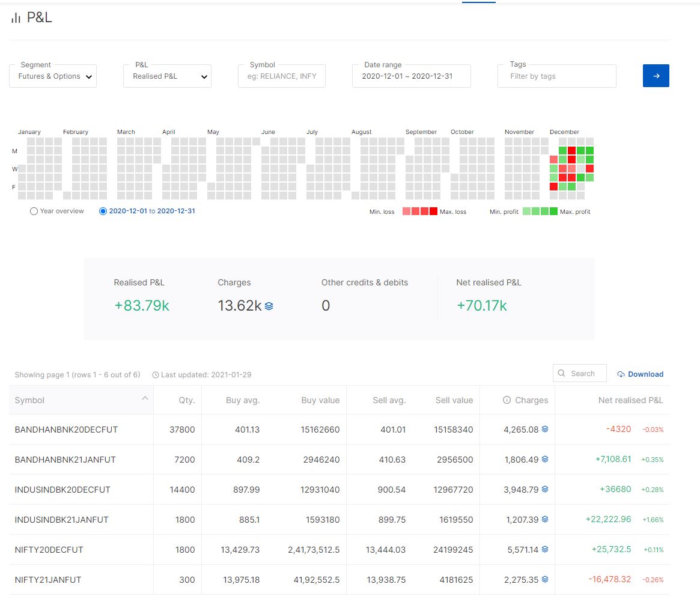Click the -4320 net P&L value
Viewport: 700px width, 611px height.
(619, 429)
